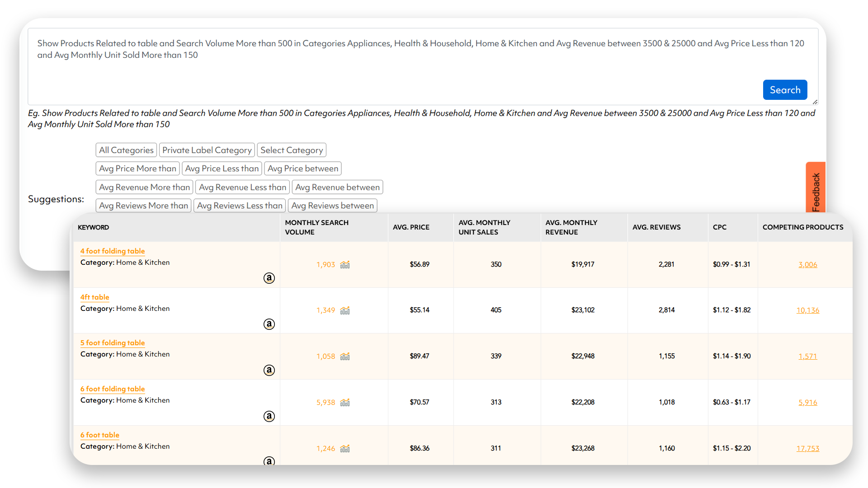Screen dimensions: 868x488
Task: Choose Private Label Category suggestion
Action: click(207, 150)
